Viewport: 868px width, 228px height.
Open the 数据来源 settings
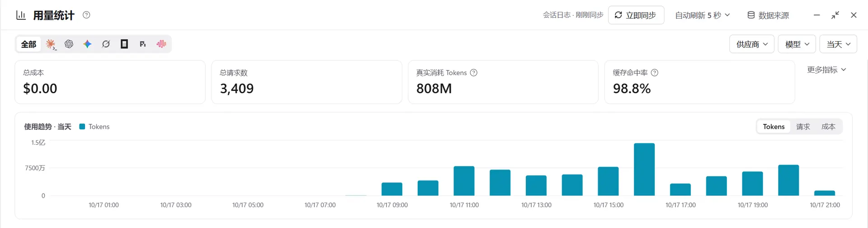click(x=768, y=15)
